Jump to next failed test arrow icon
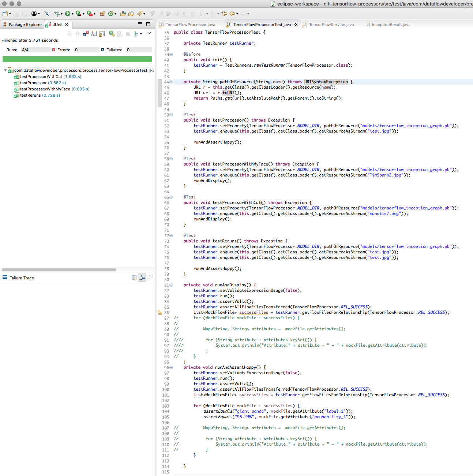Viewport: 473px width, 476px height. (70, 34)
